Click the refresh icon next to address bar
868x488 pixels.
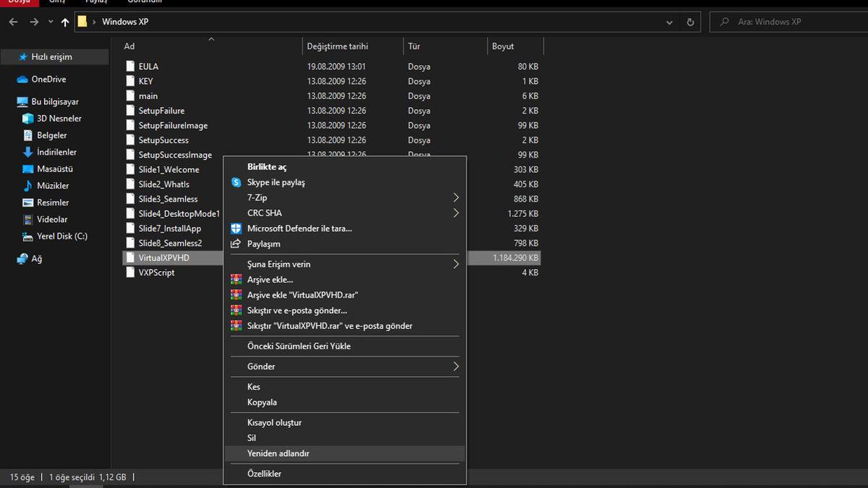pyautogui.click(x=691, y=22)
